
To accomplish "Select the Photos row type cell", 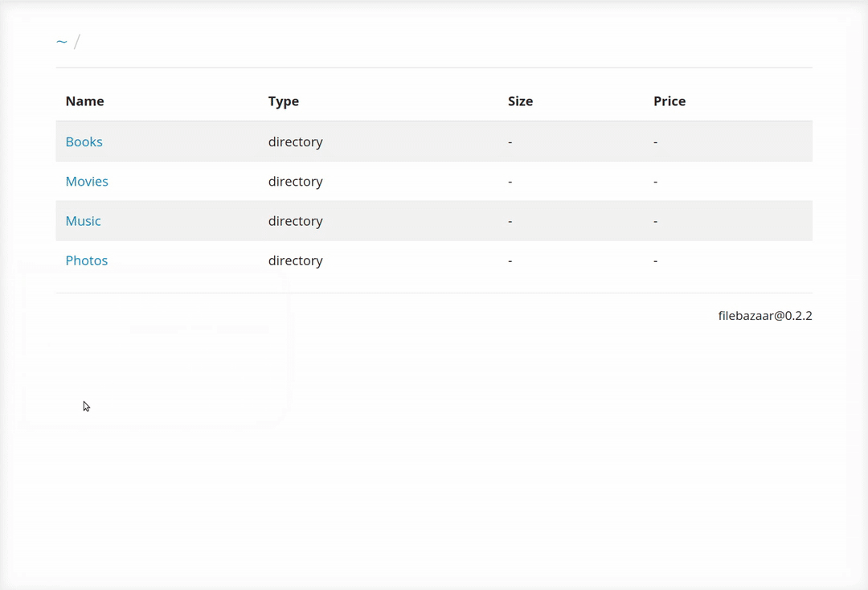I will tap(295, 260).
